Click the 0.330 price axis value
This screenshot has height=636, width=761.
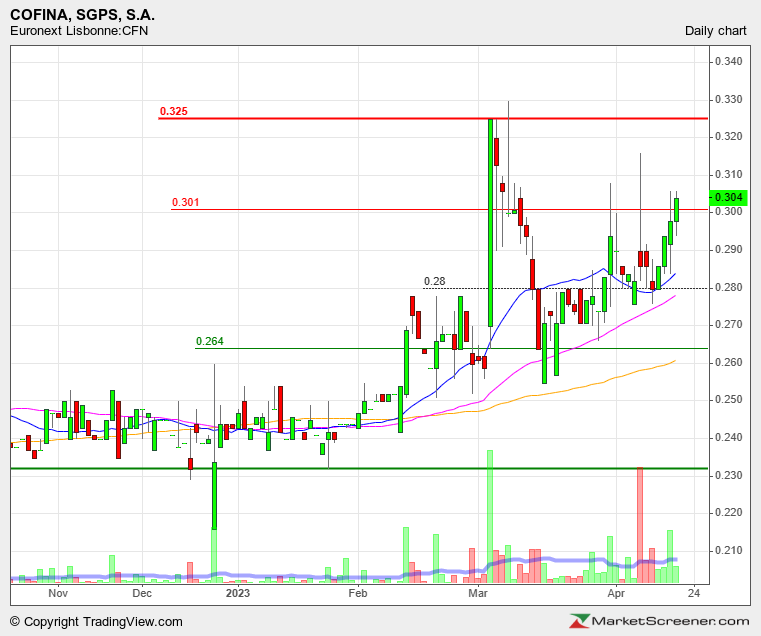click(728, 100)
